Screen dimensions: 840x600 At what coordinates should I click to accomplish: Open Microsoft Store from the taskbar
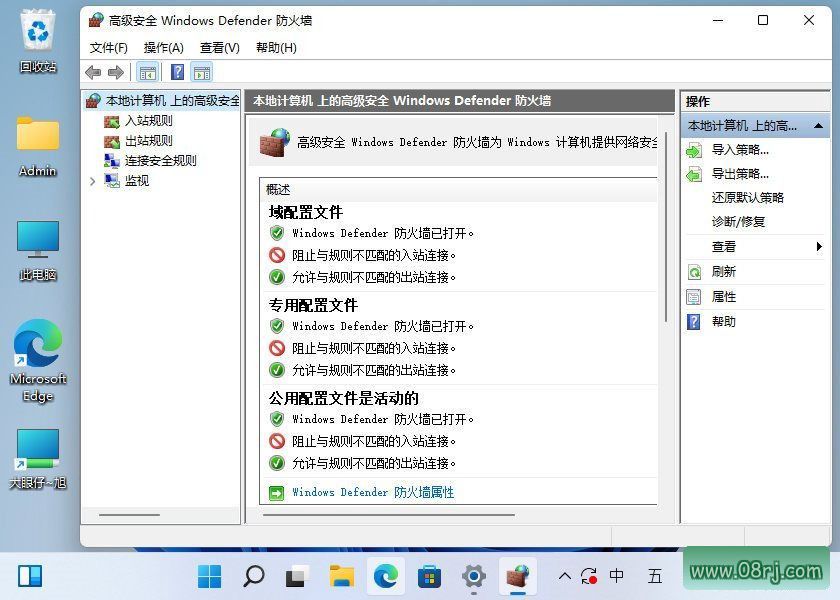tap(429, 576)
